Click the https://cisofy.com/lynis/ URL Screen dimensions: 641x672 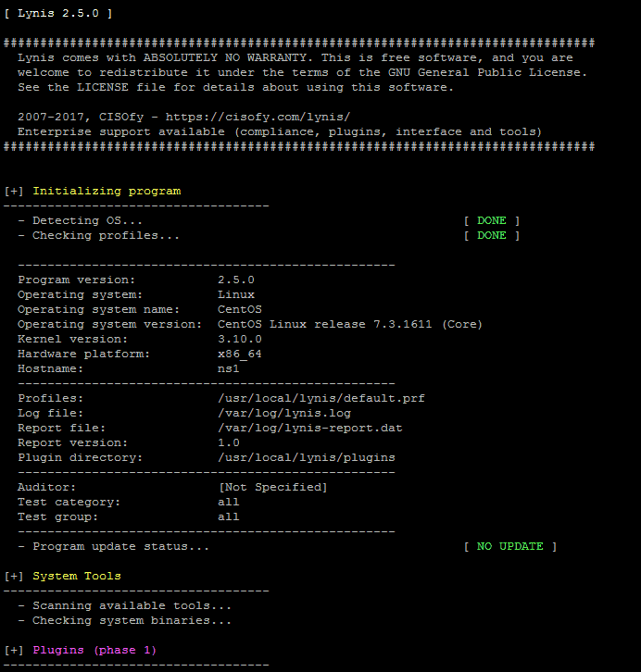[258, 117]
